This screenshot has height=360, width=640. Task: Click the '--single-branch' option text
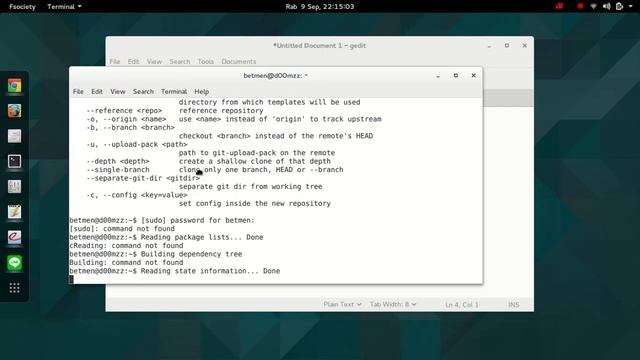118,170
